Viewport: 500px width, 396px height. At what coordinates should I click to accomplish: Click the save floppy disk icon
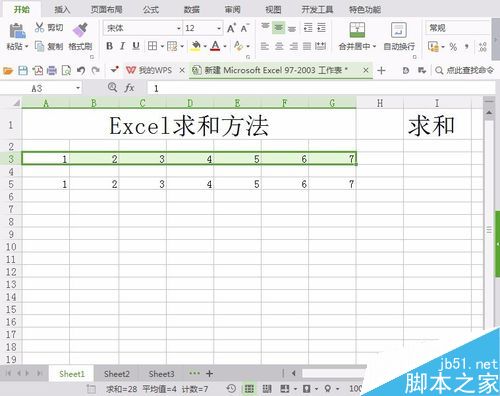(23, 71)
